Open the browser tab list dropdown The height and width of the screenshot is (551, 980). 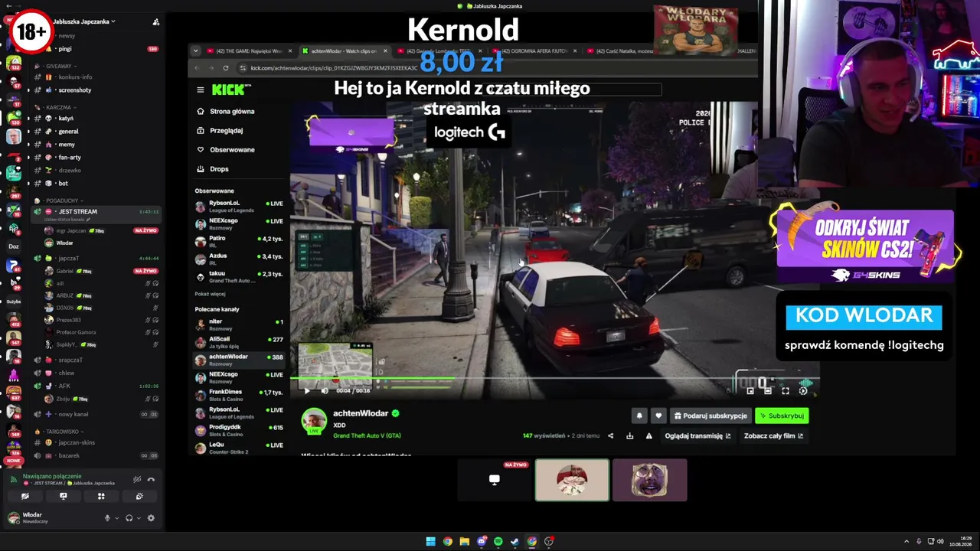[x=195, y=51]
